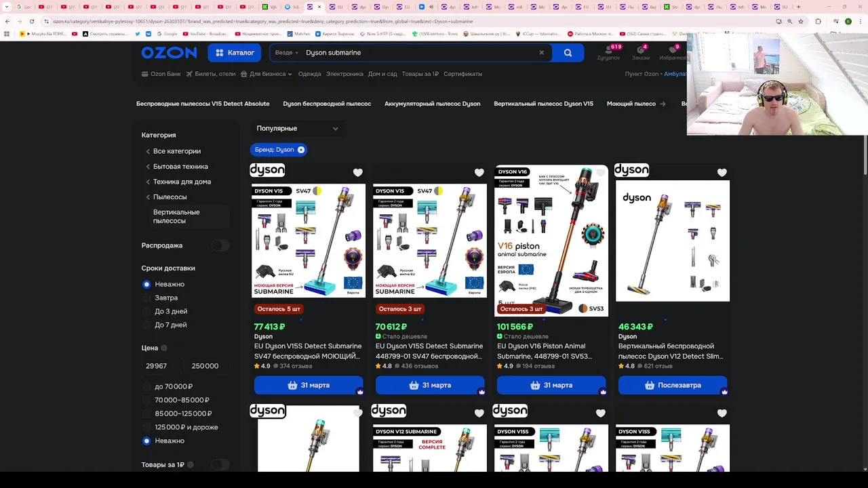
Task: Click the arrow to show more tags
Action: pos(663,104)
